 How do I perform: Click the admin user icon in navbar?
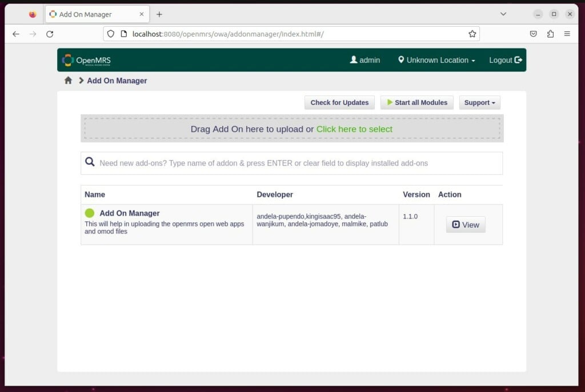coord(354,60)
